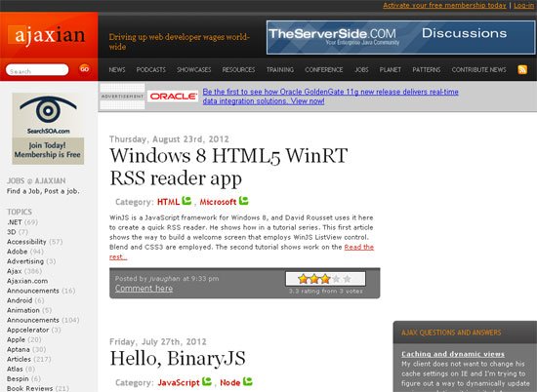Click into the Search input field
This screenshot has height=392, width=537.
37,70
